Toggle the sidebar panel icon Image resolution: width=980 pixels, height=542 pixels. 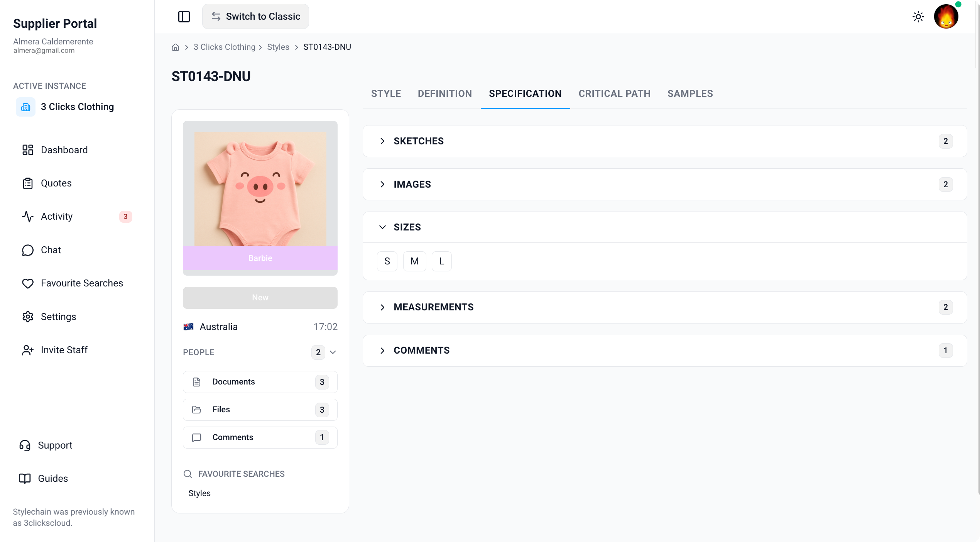(x=184, y=17)
